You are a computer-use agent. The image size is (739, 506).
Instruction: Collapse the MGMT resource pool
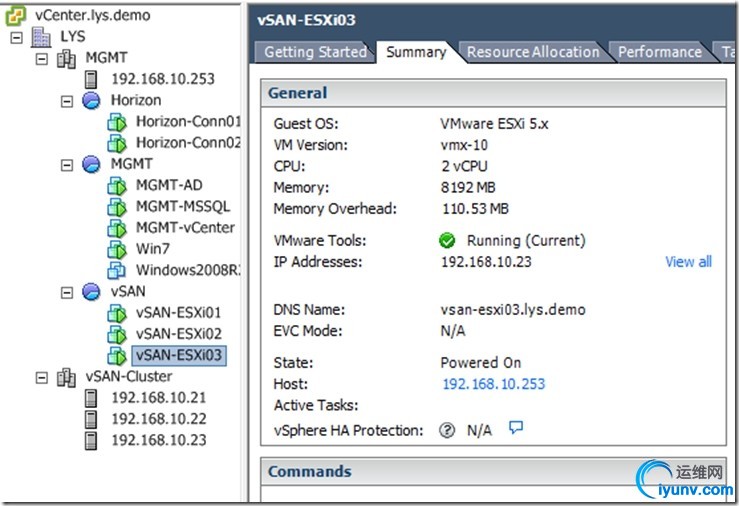(x=67, y=165)
